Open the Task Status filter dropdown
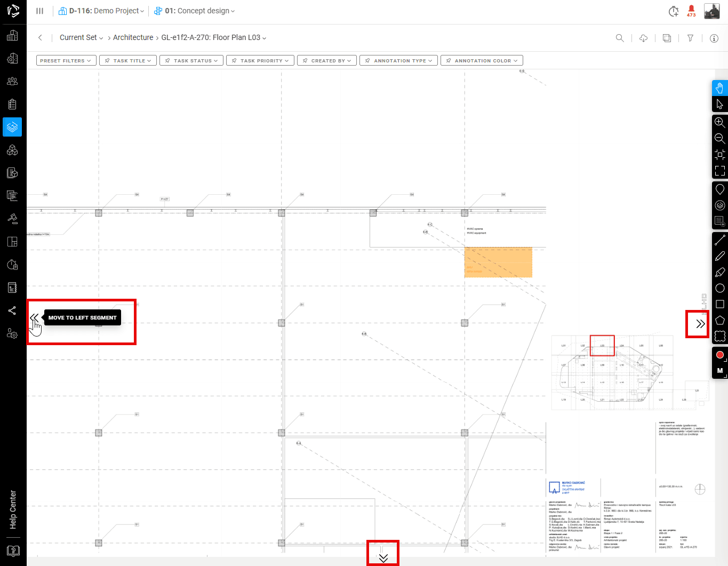The image size is (728, 566). [x=191, y=61]
